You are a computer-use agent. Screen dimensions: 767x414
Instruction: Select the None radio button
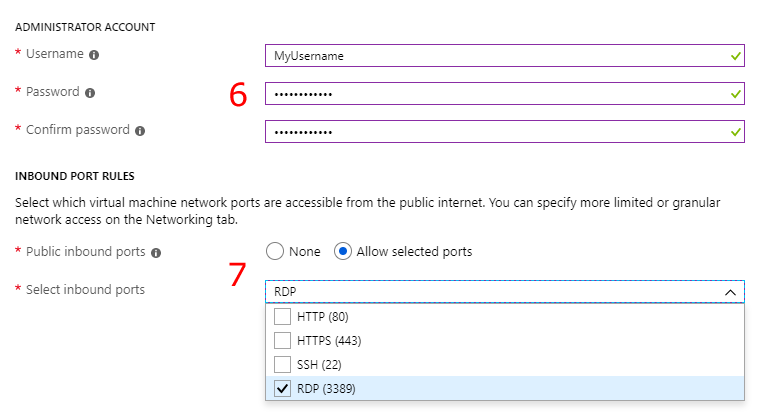coord(275,252)
